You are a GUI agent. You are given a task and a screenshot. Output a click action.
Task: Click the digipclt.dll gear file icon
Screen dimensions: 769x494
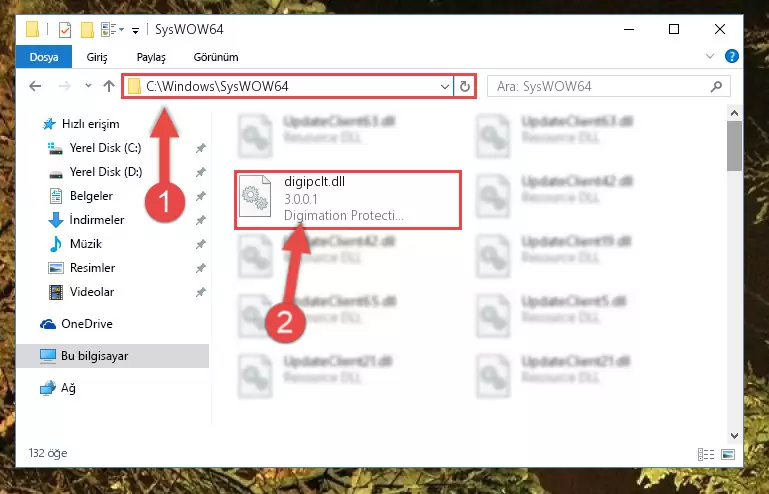pos(255,196)
